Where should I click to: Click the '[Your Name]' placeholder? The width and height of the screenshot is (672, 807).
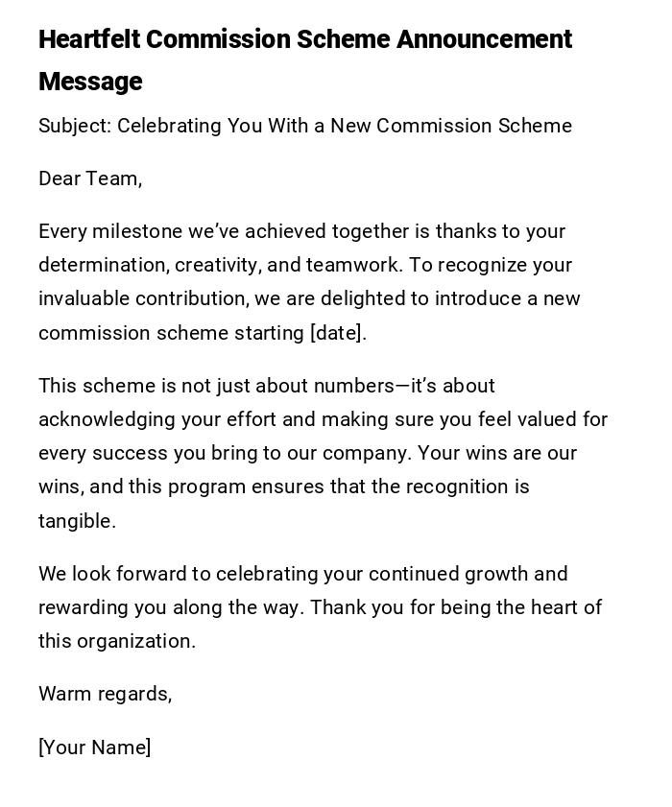[94, 748]
